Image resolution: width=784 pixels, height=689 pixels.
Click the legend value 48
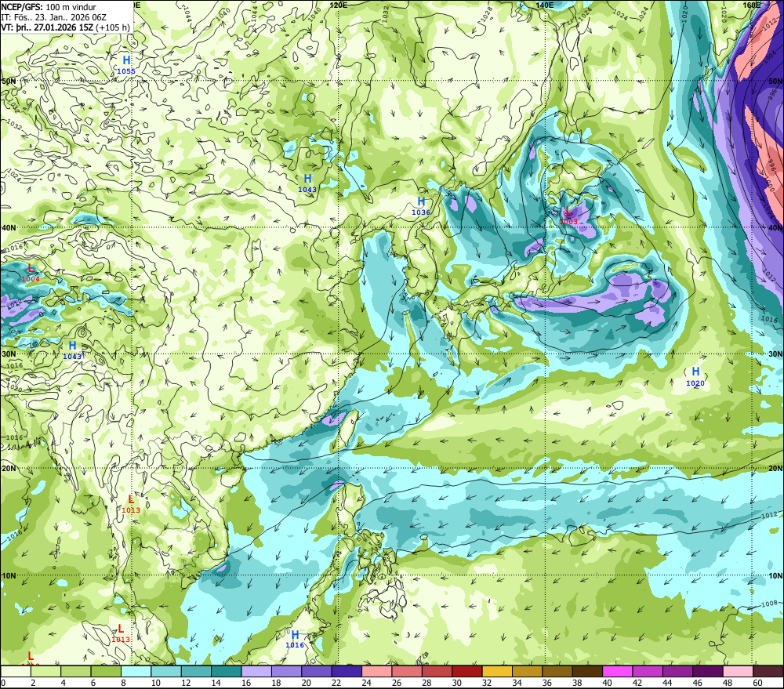[728, 683]
